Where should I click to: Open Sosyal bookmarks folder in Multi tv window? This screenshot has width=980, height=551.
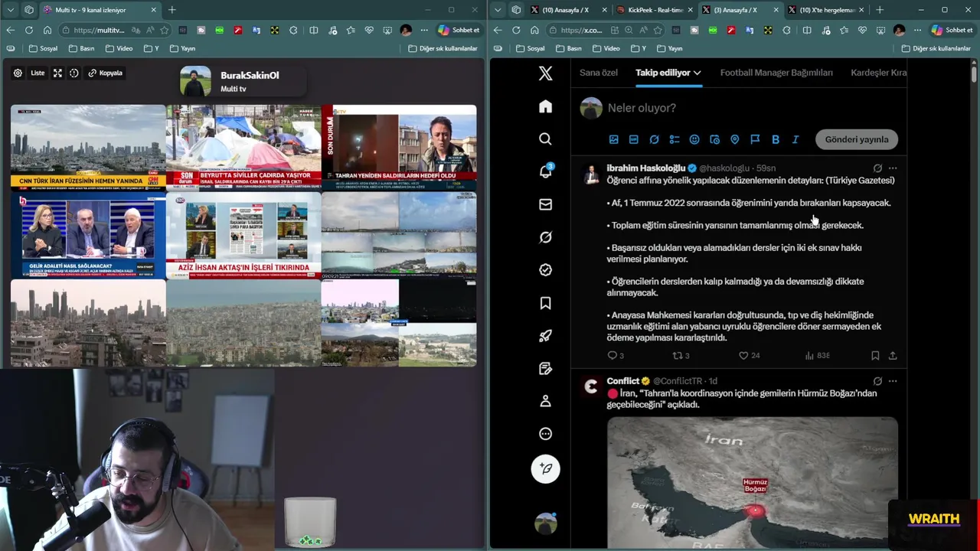(43, 48)
